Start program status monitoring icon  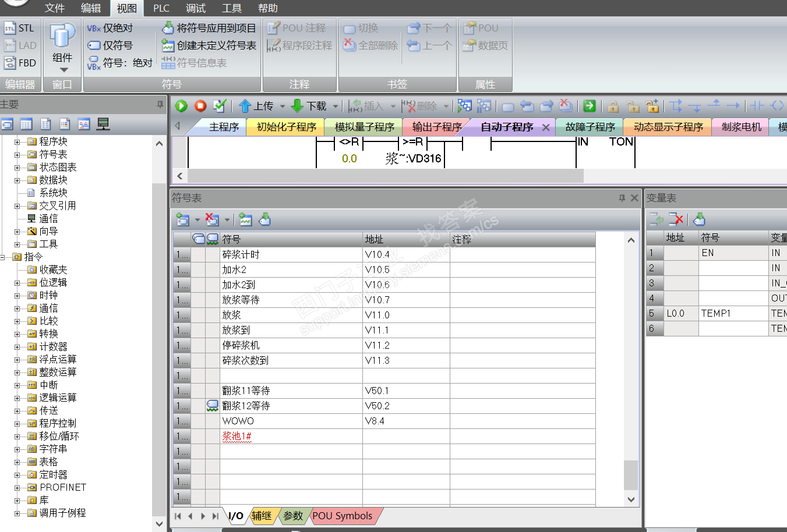pyautogui.click(x=465, y=106)
